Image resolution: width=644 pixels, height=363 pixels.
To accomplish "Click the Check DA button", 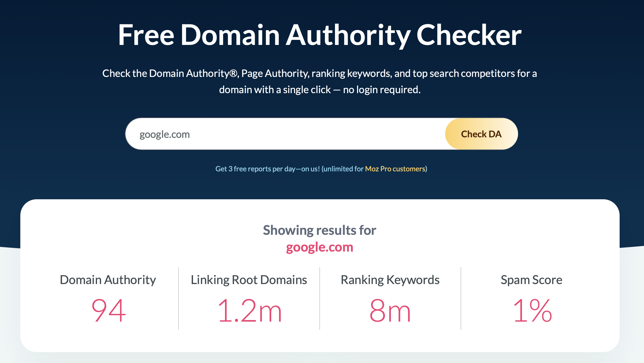I will pyautogui.click(x=481, y=134).
